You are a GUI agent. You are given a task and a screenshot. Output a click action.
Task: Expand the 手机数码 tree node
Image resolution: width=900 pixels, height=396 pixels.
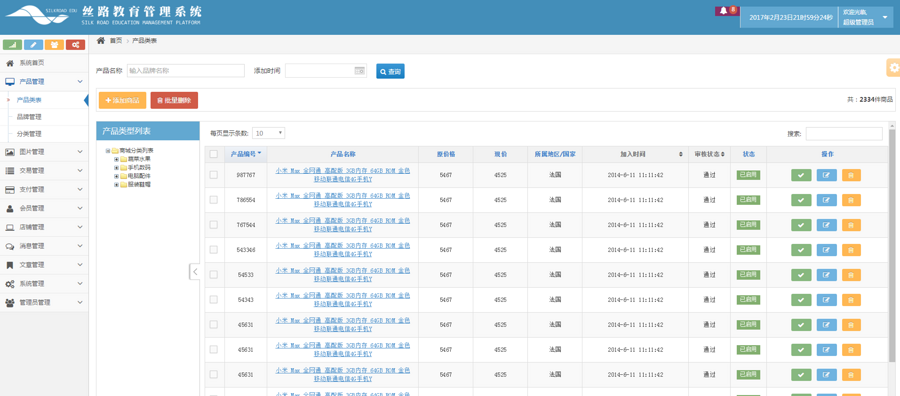tap(117, 168)
